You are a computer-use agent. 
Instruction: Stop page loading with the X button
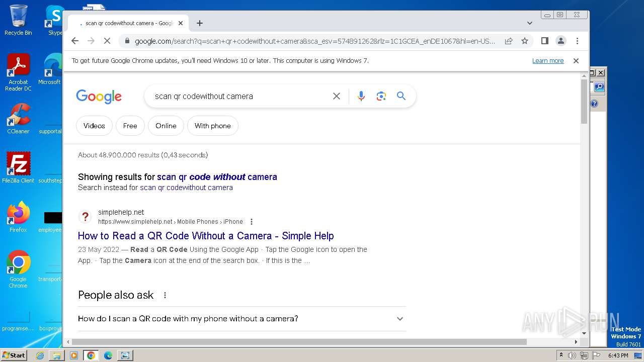point(107,41)
